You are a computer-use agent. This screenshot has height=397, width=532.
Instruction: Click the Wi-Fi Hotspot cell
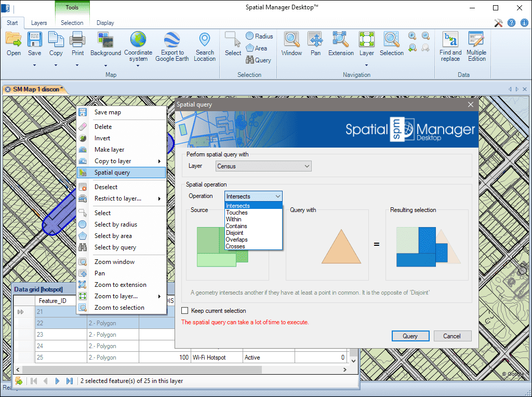point(217,358)
